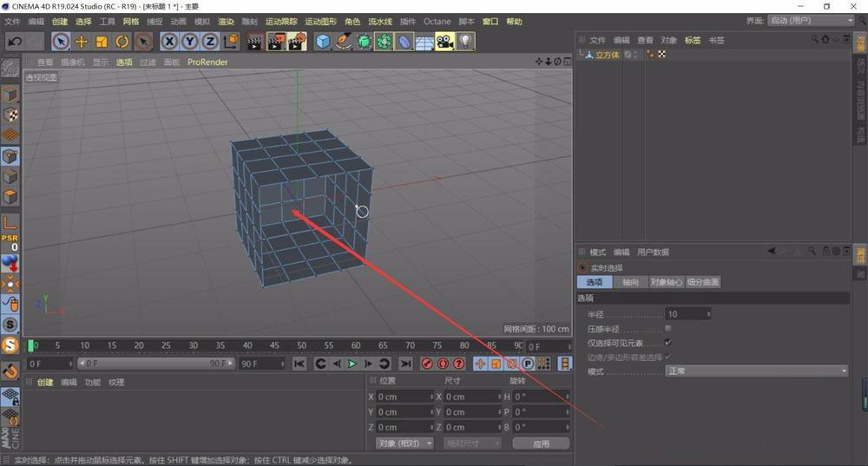
Task: Click the deformer icon
Action: (x=404, y=42)
